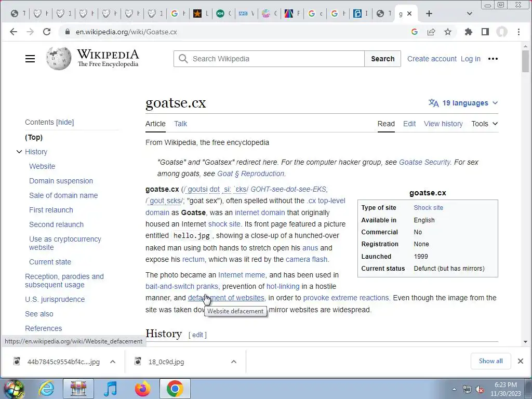Select the Read tab
Image resolution: width=532 pixels, height=399 pixels.
(386, 124)
